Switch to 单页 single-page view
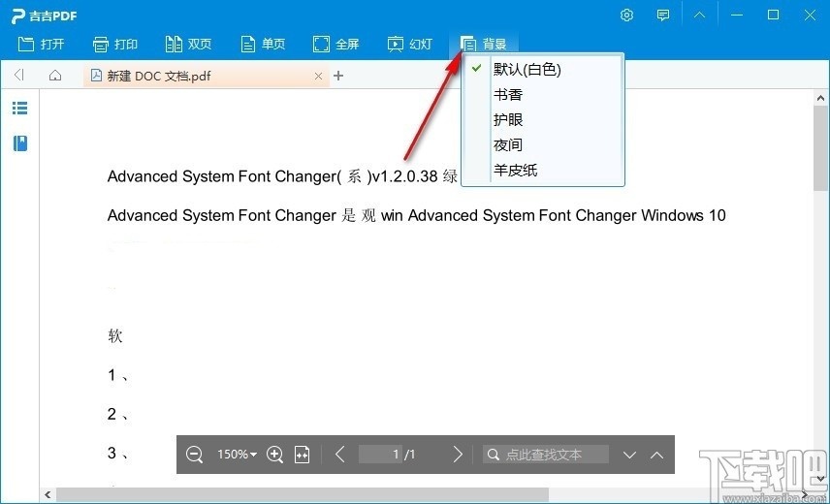Screen dimensions: 830x504 pos(263,44)
